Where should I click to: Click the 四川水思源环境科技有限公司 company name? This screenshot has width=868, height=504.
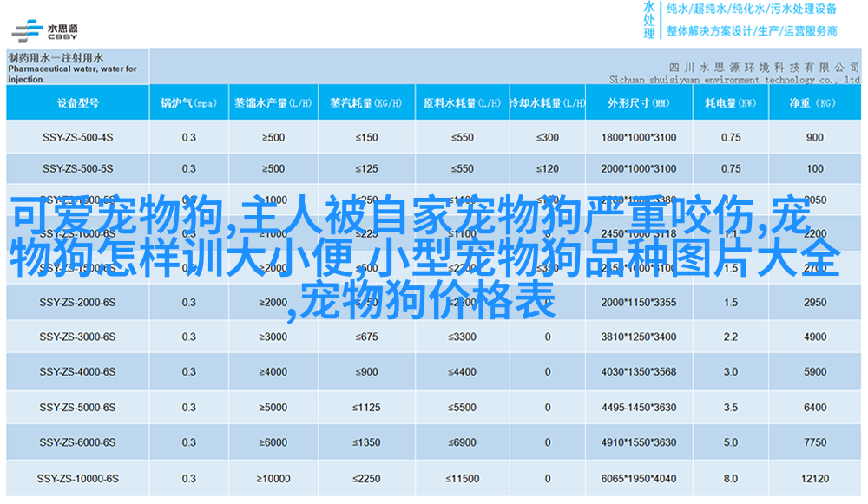pos(764,68)
